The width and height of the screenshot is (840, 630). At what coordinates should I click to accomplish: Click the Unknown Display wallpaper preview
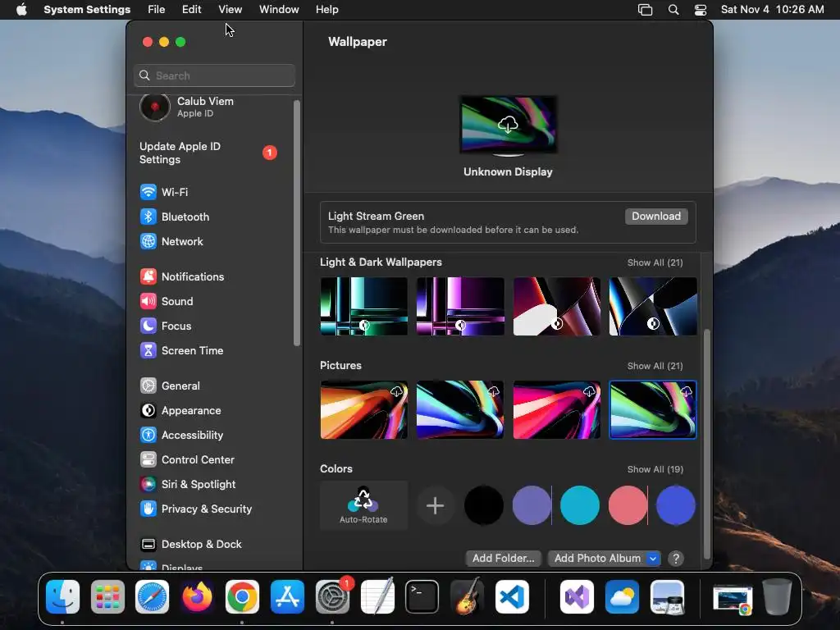pos(509,126)
